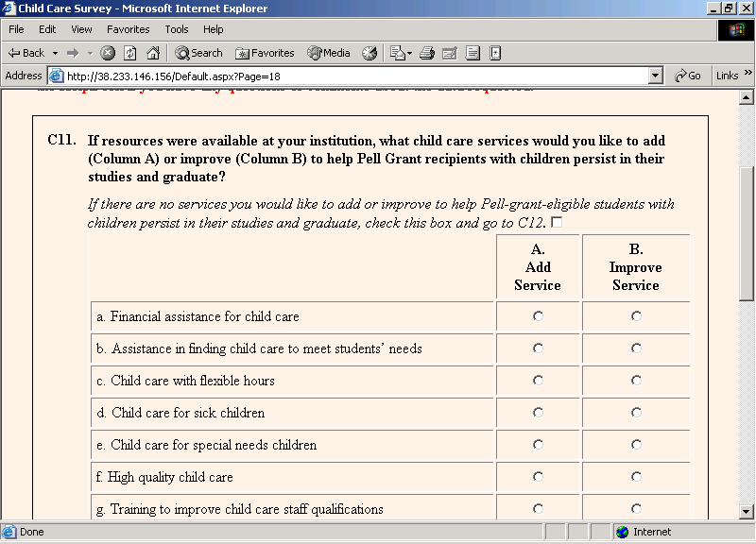Select Improve Service for special needs children
The height and width of the screenshot is (544, 756).
pos(636,444)
